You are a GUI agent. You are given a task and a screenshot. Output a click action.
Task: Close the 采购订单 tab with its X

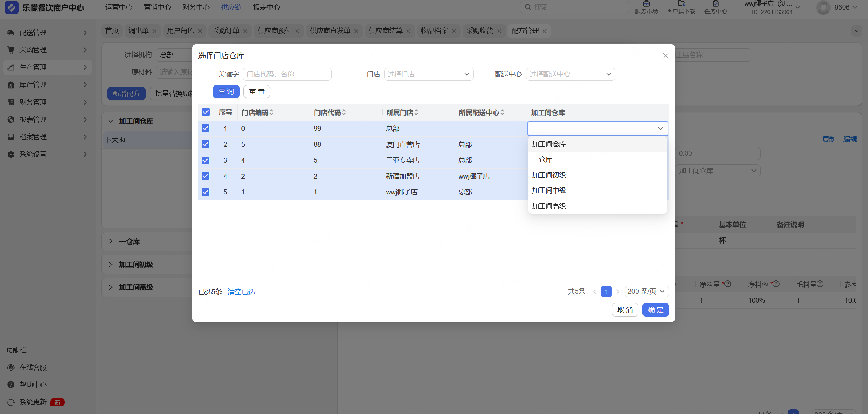pos(245,31)
